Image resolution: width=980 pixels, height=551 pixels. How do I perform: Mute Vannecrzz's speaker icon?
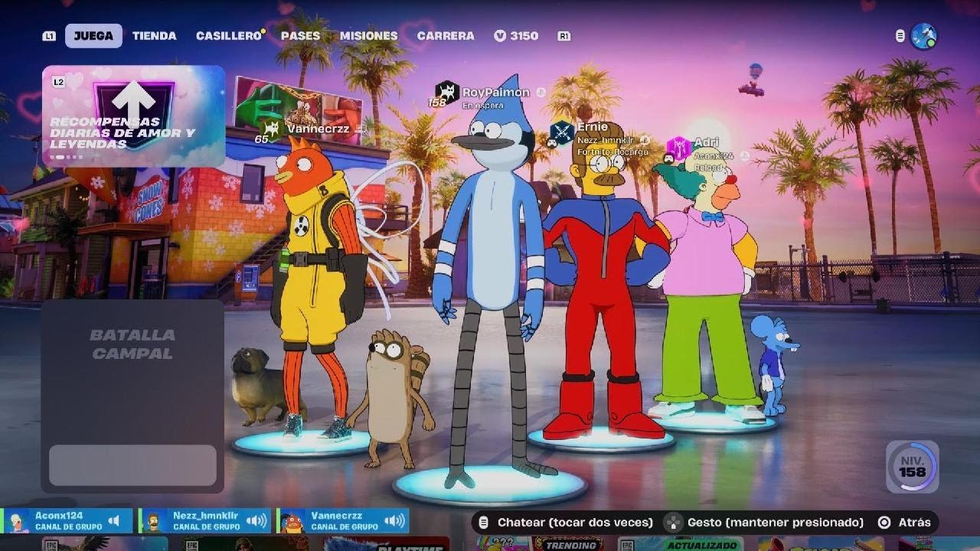pyautogui.click(x=394, y=521)
